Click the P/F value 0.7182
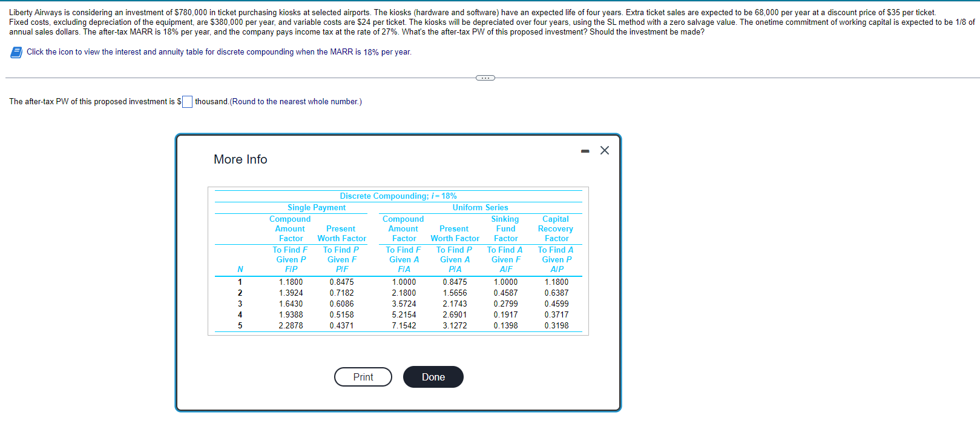This screenshot has height=432, width=980. [342, 293]
